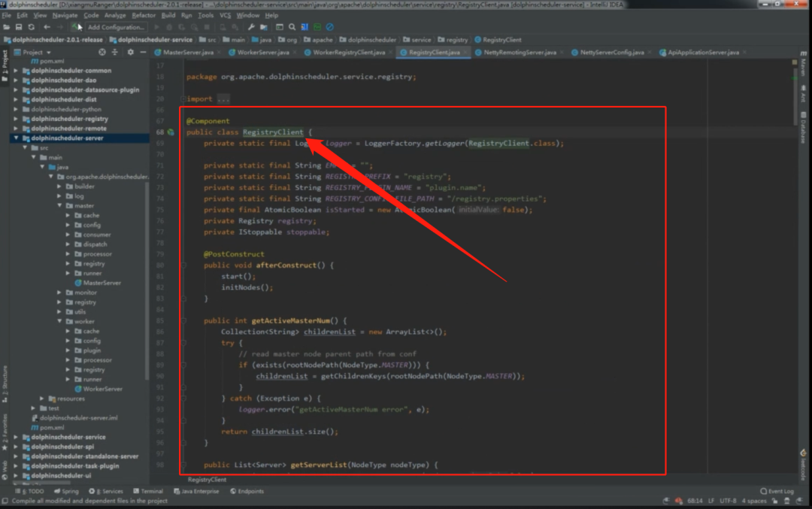Open the File menu
Viewport: 812px width, 509px height.
point(6,16)
